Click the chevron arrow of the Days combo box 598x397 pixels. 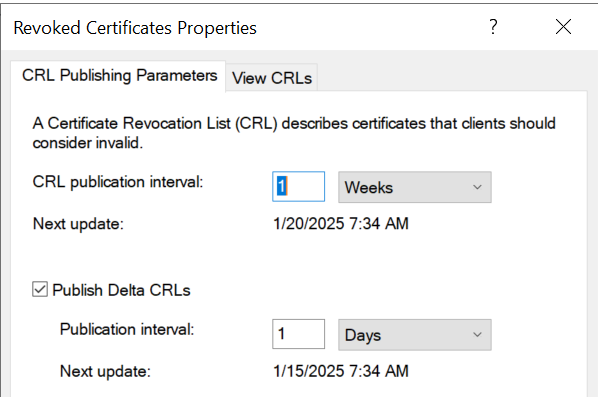tap(477, 335)
